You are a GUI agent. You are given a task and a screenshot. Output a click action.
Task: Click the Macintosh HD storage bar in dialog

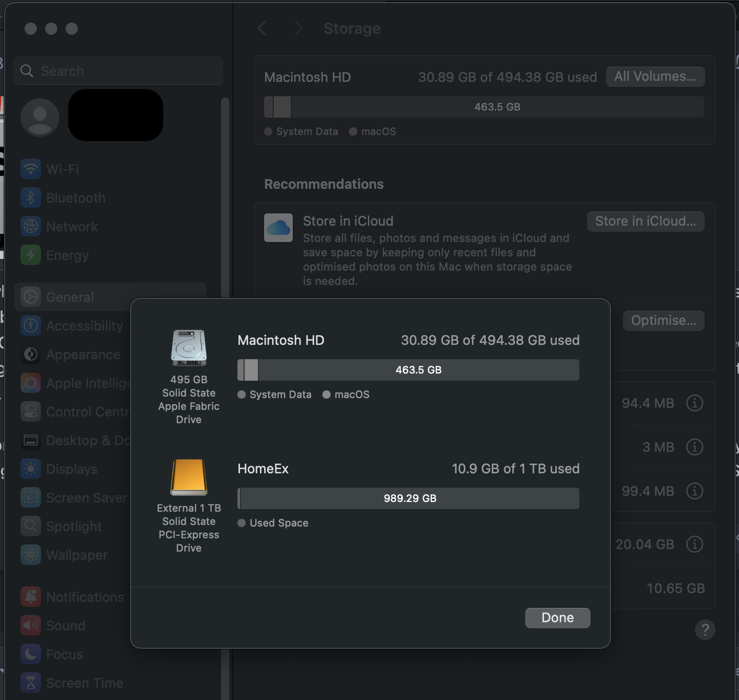(408, 370)
